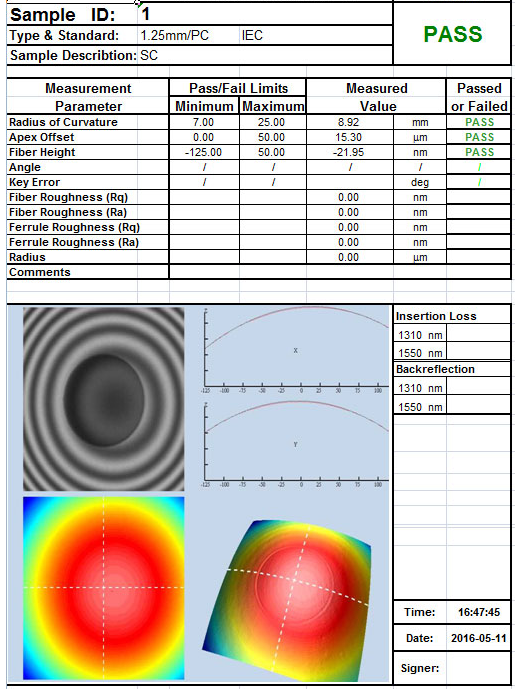Select the 1.25mm/PC type cell
Image resolution: width=520 pixels, height=697 pixels.
coord(188,35)
